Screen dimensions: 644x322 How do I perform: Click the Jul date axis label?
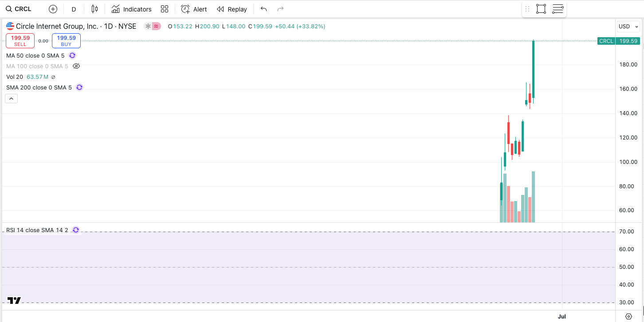562,316
